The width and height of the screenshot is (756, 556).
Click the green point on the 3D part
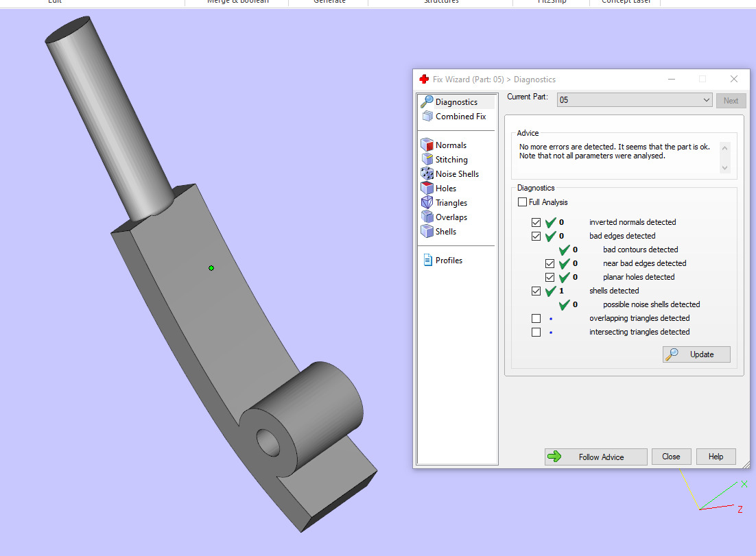coord(211,268)
